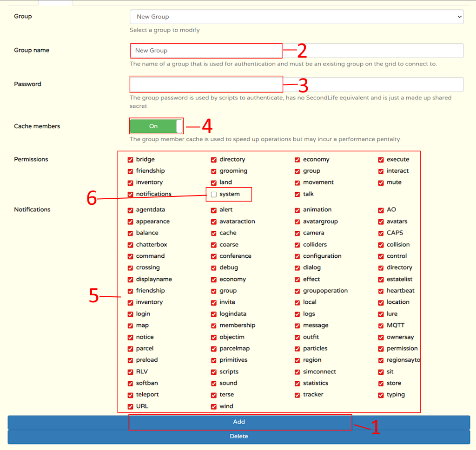476x450 pixels.
Task: Uncheck the bridge permission
Action: coord(131,160)
